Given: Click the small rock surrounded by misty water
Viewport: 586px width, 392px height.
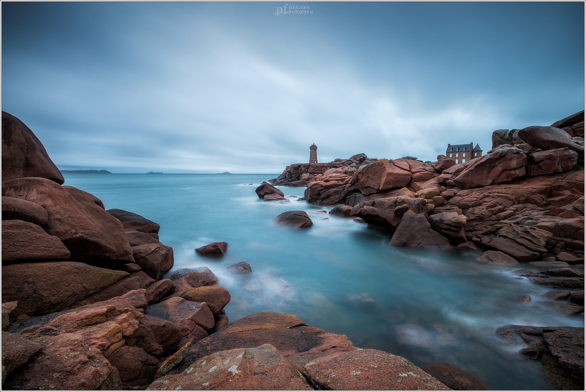Looking at the screenshot, I should [x=212, y=249].
